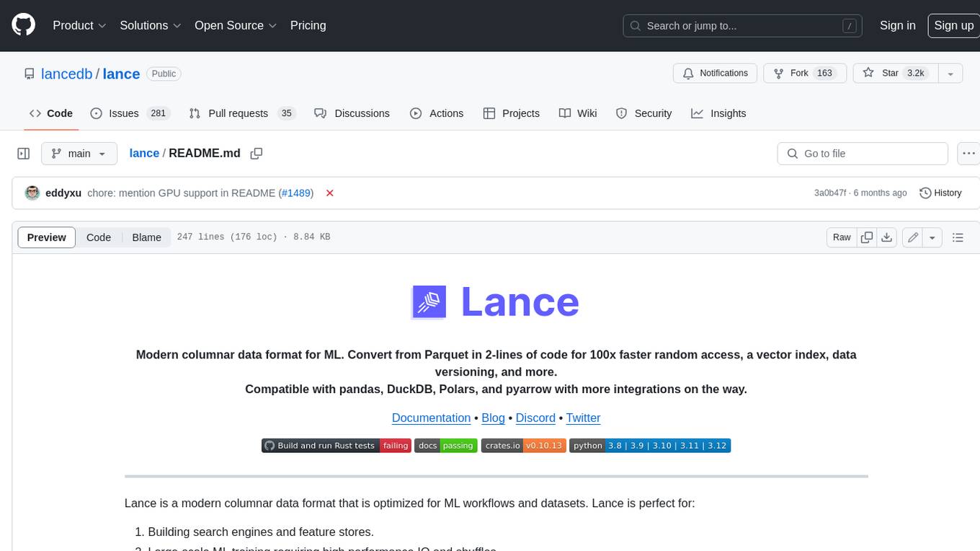This screenshot has width=980, height=551.
Task: Expand the Open Source menu
Action: click(x=236, y=25)
